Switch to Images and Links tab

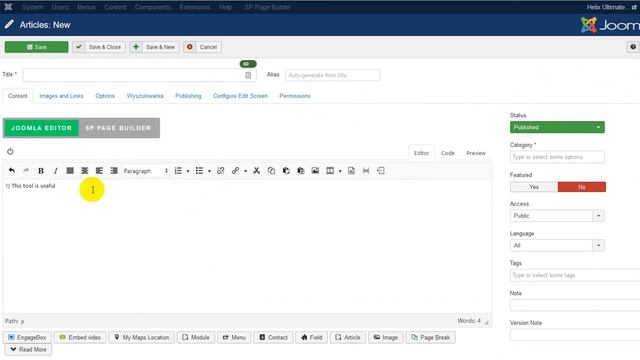(x=61, y=96)
